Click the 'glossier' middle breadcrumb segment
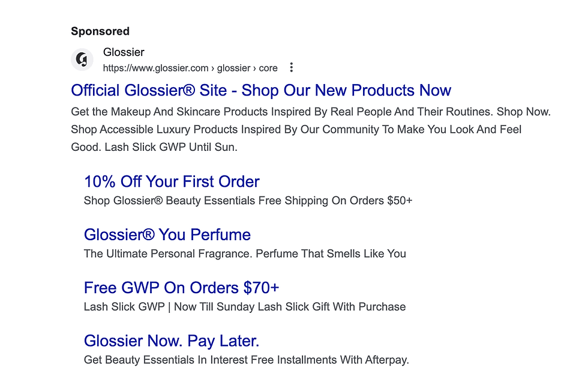 (233, 68)
